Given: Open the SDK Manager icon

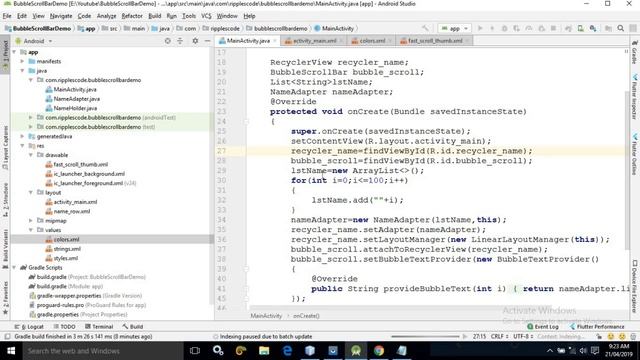Looking at the screenshot, I should click(x=593, y=28).
